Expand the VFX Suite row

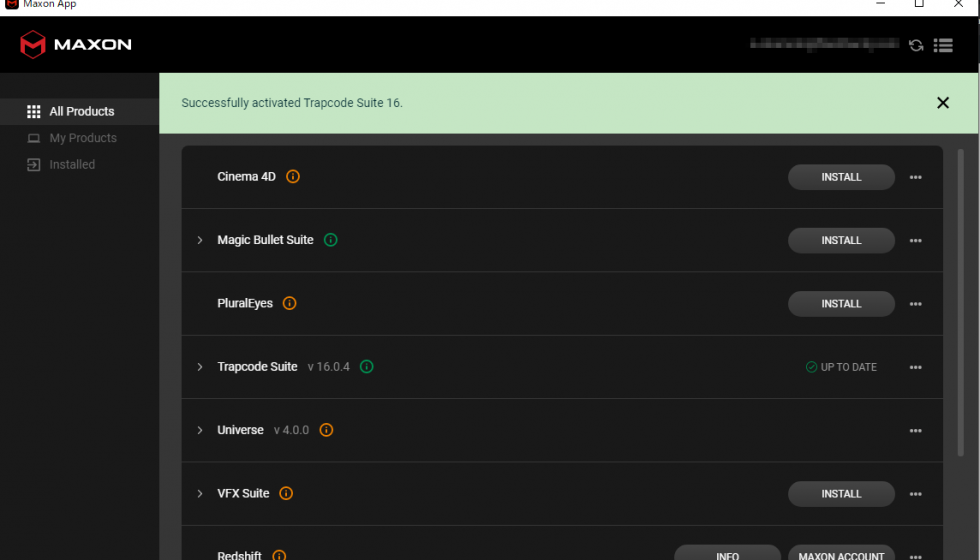click(x=200, y=494)
